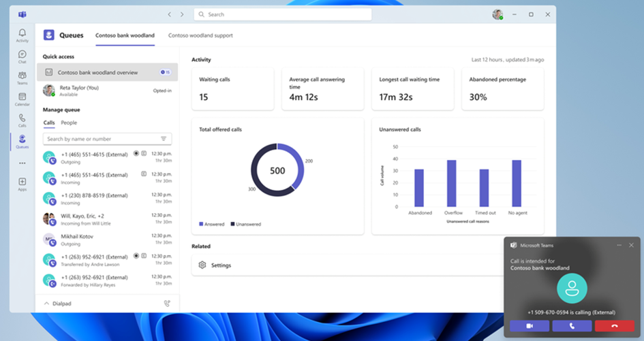
Task: Select Contoso bank woodland overview item
Action: (x=97, y=72)
